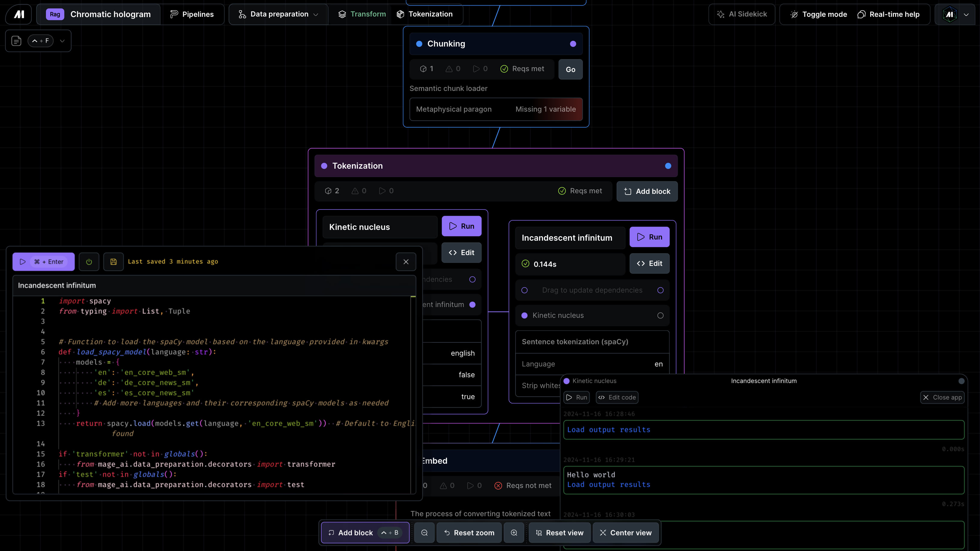This screenshot has height=551, width=980.
Task: Open Real-time help
Action: click(x=888, y=14)
